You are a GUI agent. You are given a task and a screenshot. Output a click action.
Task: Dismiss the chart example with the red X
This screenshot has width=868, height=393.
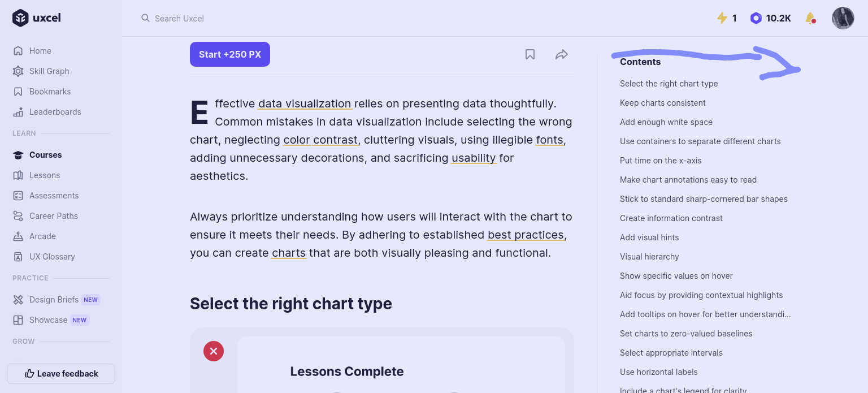(x=214, y=351)
